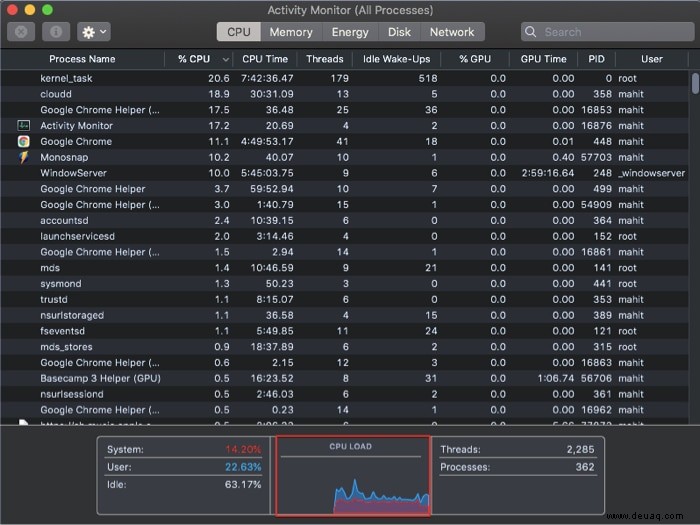Image resolution: width=700 pixels, height=525 pixels.
Task: Select the Google Chrome process name
Action: coord(76,142)
